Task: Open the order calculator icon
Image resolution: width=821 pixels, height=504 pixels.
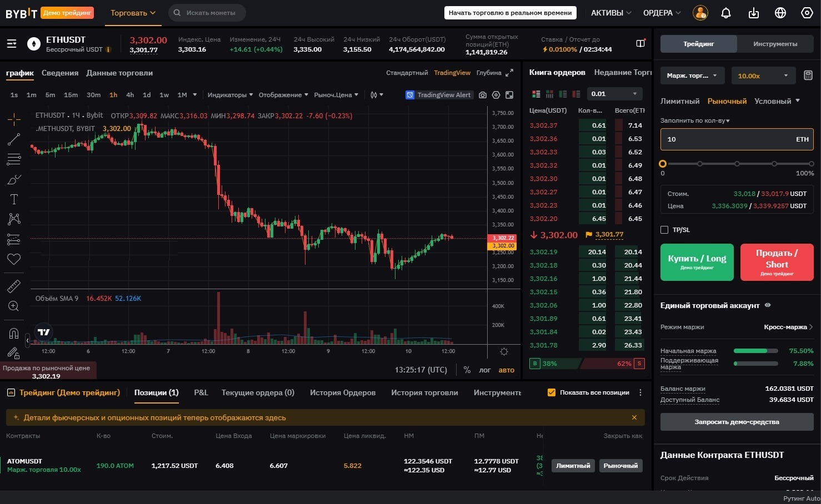Action: 808,75
